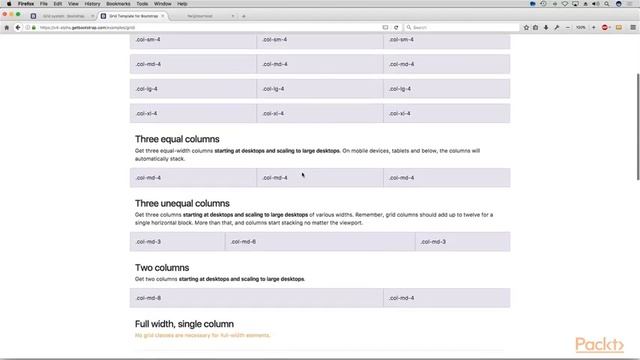Click the Wi-Fi icon in menu bar
Image resolution: width=640 pixels, height=360 pixels.
[x=565, y=4]
